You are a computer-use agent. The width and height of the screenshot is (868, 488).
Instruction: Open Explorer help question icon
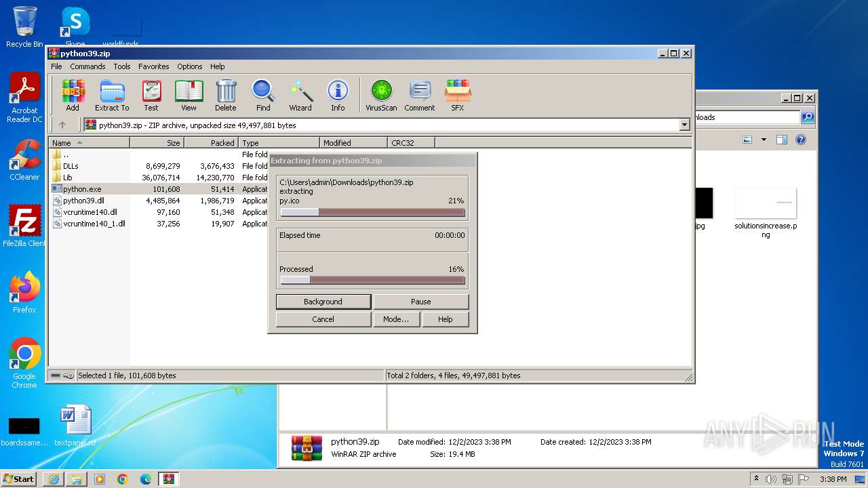pyautogui.click(x=801, y=140)
